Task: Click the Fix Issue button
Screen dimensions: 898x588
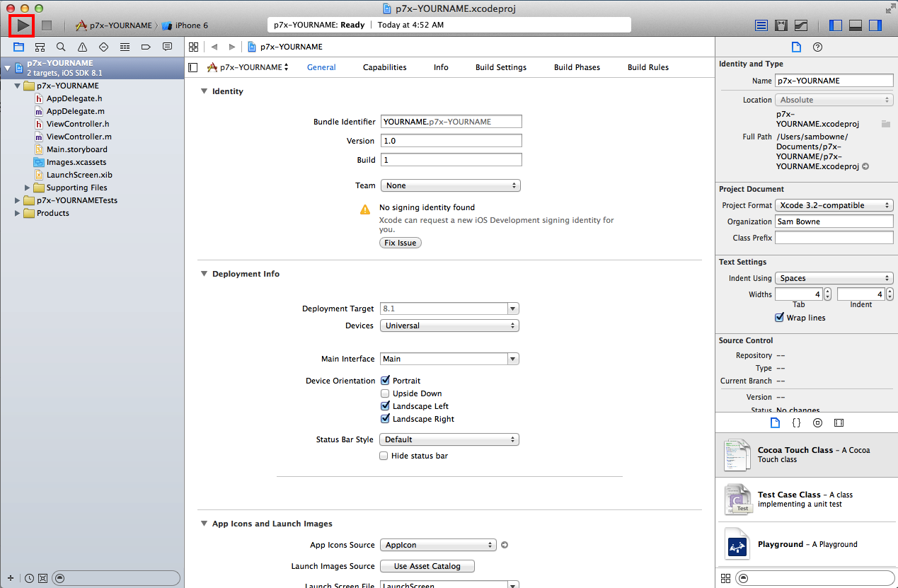Action: point(401,243)
